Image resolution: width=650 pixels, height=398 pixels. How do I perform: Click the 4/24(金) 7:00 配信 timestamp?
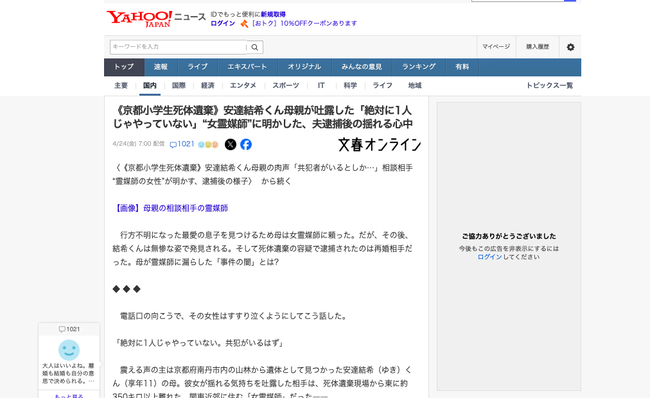pyautogui.click(x=138, y=144)
